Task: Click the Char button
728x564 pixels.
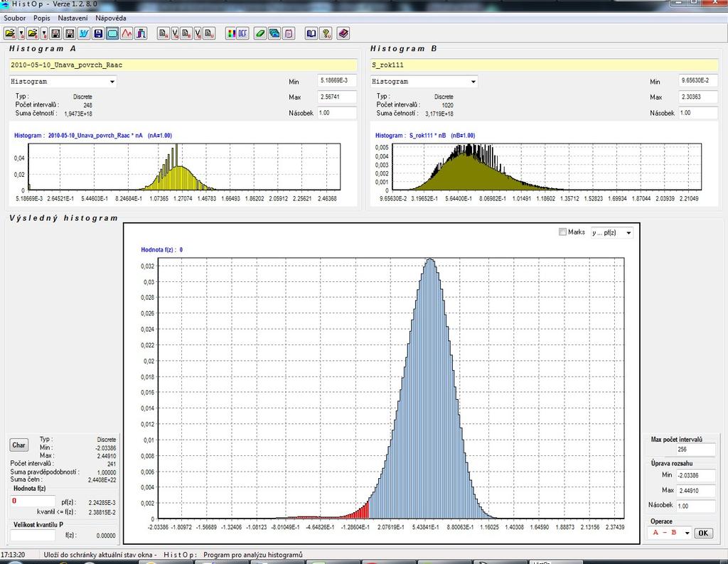Action: [x=18, y=445]
